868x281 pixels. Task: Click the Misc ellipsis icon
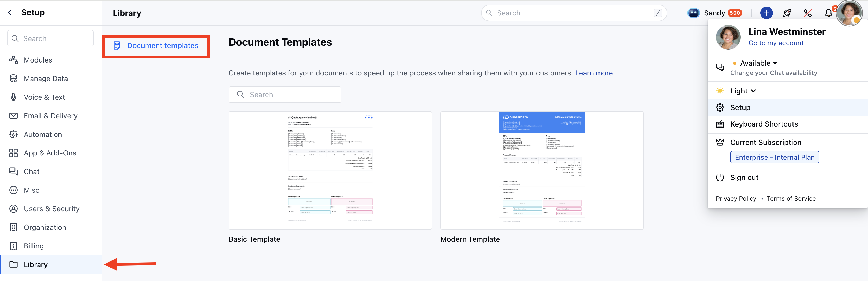(x=13, y=190)
